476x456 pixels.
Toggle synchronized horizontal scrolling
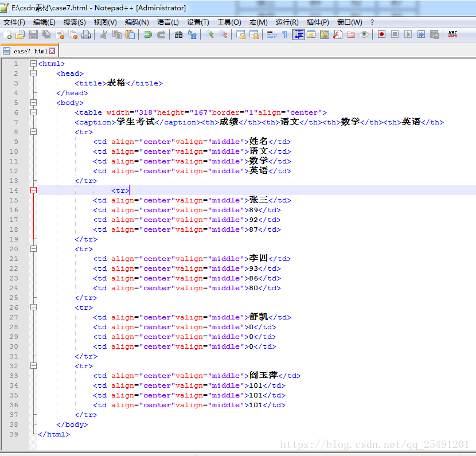254,34
